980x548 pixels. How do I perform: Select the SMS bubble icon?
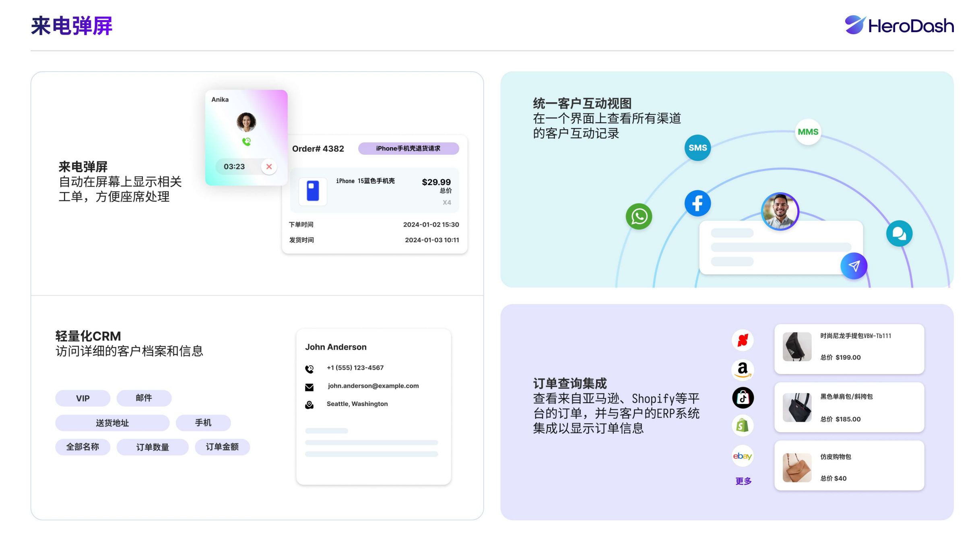[x=697, y=148]
